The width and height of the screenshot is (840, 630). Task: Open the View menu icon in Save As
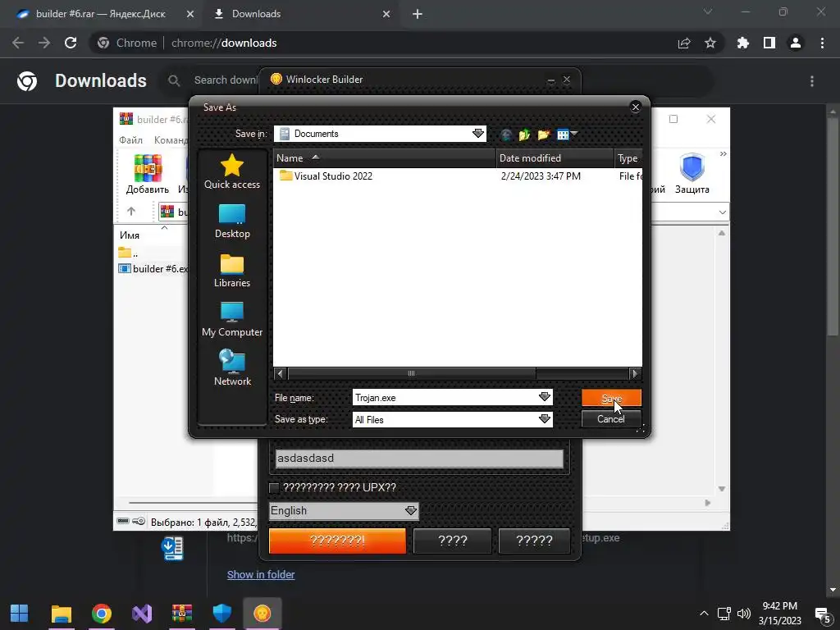pyautogui.click(x=566, y=135)
